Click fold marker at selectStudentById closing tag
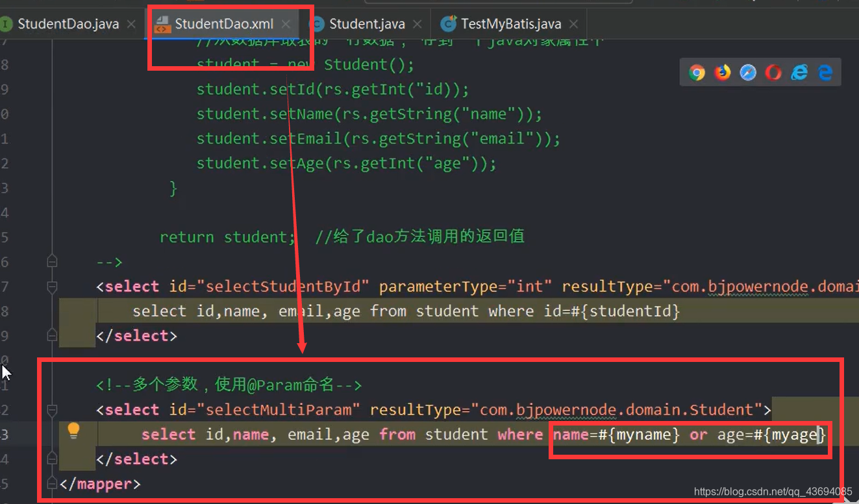859x504 pixels. coord(52,336)
